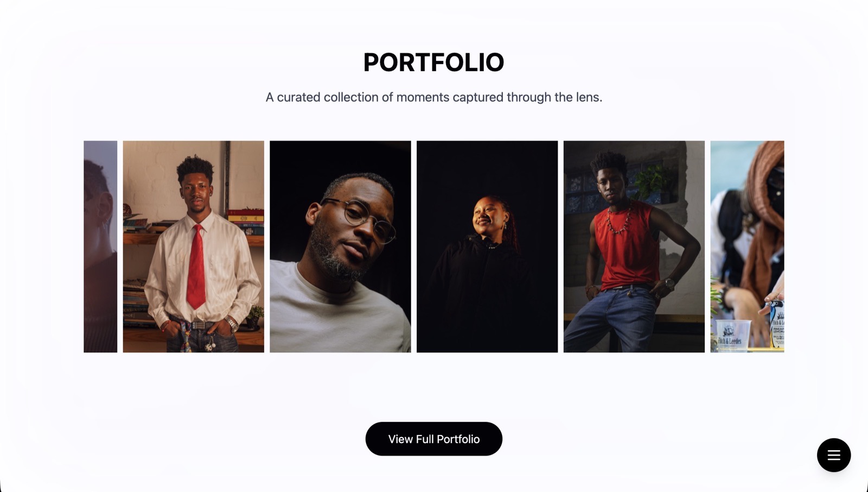868x492 pixels.
Task: Open dark portrait of smiling woman
Action: coord(487,247)
